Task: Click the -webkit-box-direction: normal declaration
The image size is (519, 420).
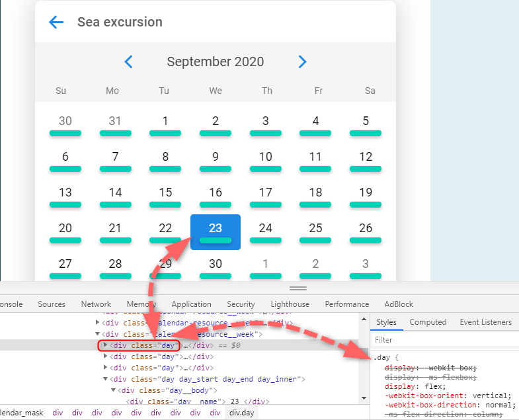Action: point(450,405)
